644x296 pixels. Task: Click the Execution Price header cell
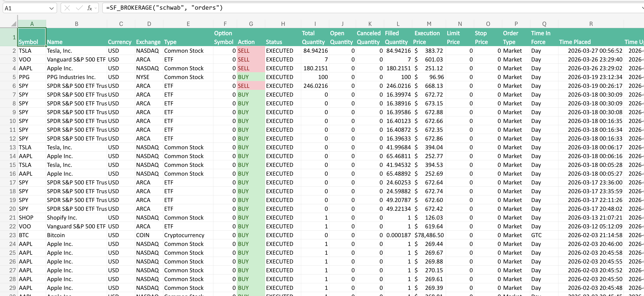coord(429,37)
